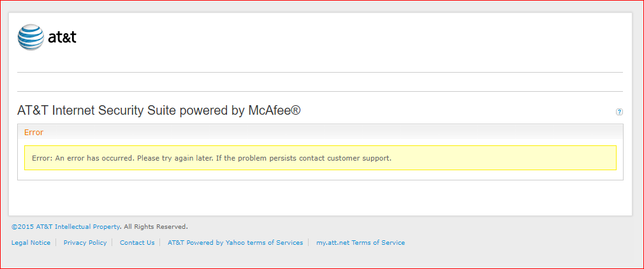Open the help question mark icon

click(x=619, y=112)
